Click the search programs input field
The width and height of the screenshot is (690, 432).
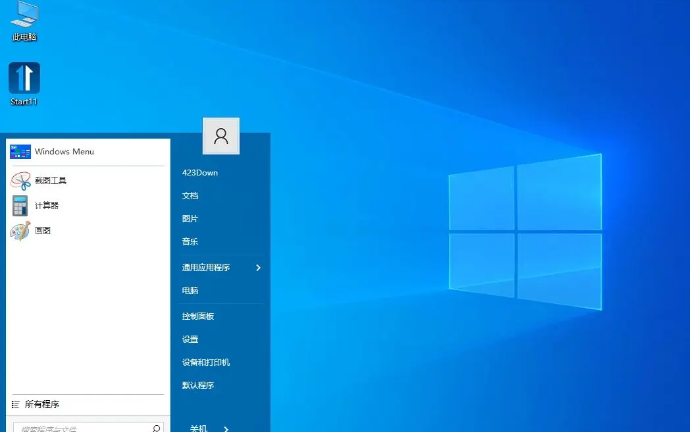coord(88,428)
